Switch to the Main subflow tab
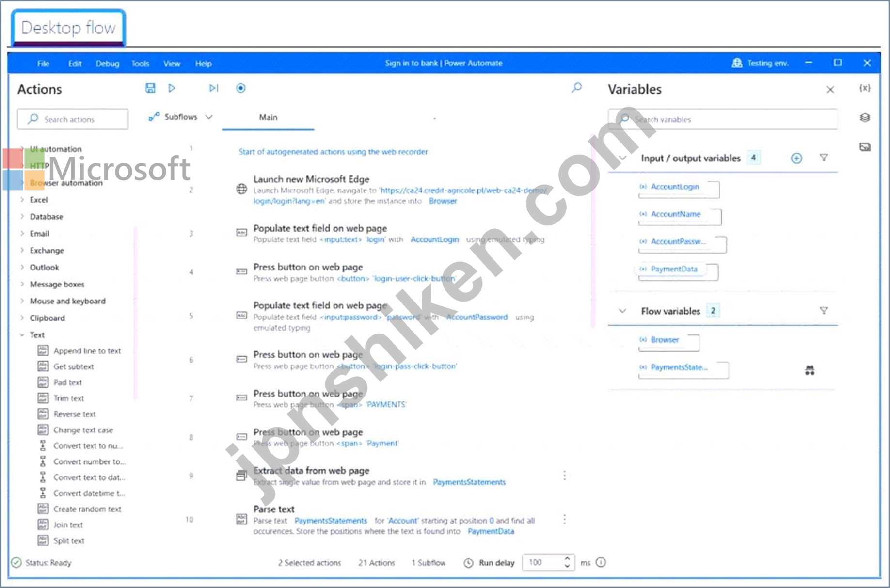 [268, 117]
